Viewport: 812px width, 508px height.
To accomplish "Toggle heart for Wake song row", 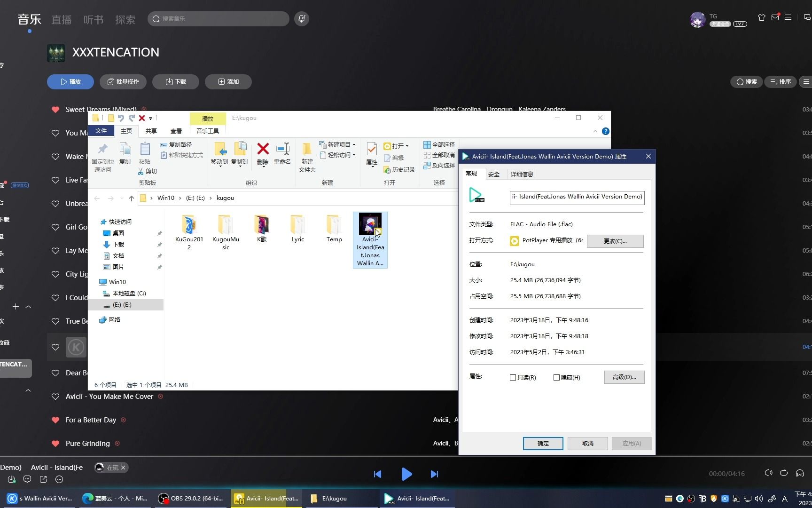I will pos(55,157).
